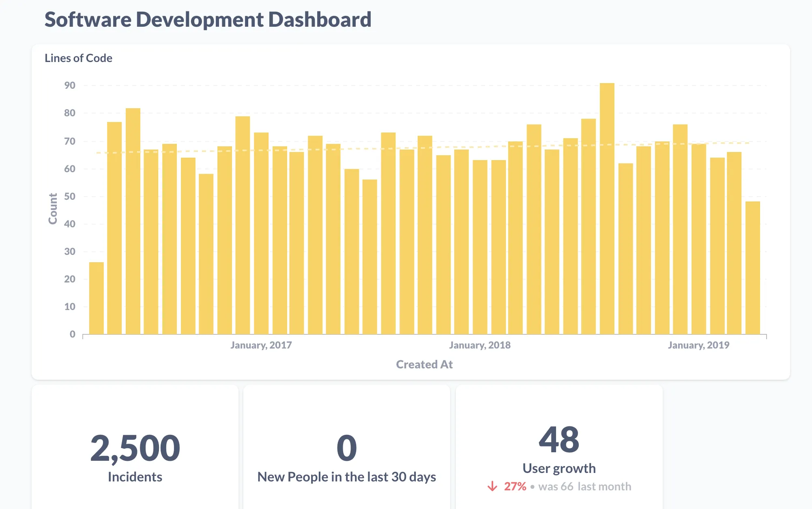Click the Created At axis title
Screen dimensions: 812x509
(x=424, y=364)
